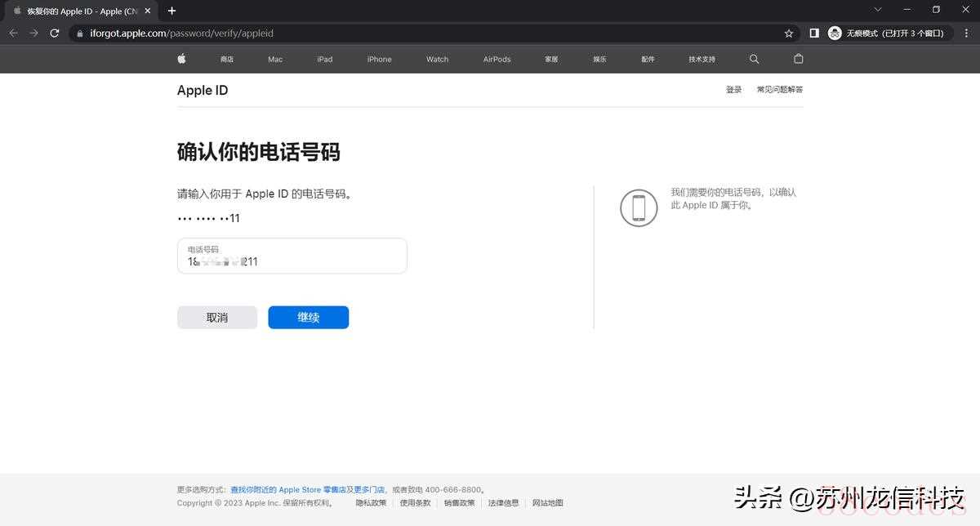
Task: Click the blue 继续 button
Action: 309,318
